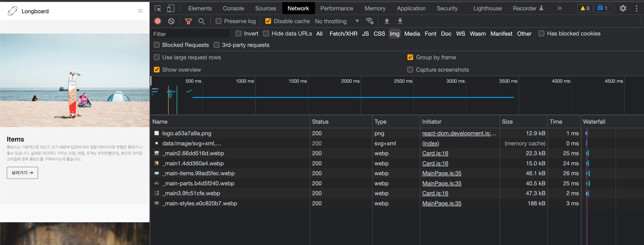
Task: Expand more DevTools tabs chevron
Action: 560,8
